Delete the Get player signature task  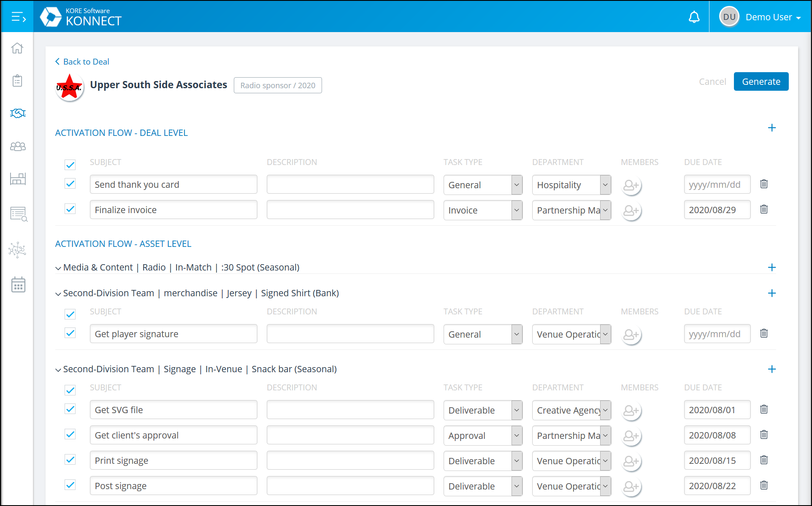(x=764, y=333)
